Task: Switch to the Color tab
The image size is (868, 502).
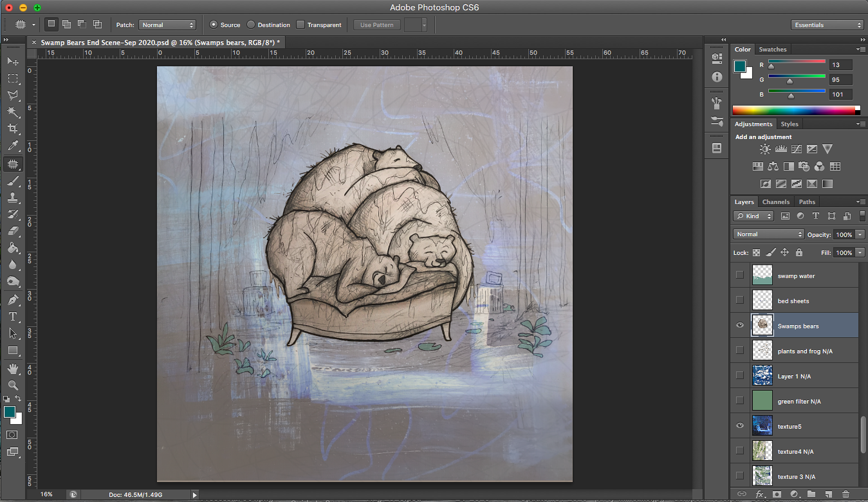Action: pyautogui.click(x=742, y=49)
